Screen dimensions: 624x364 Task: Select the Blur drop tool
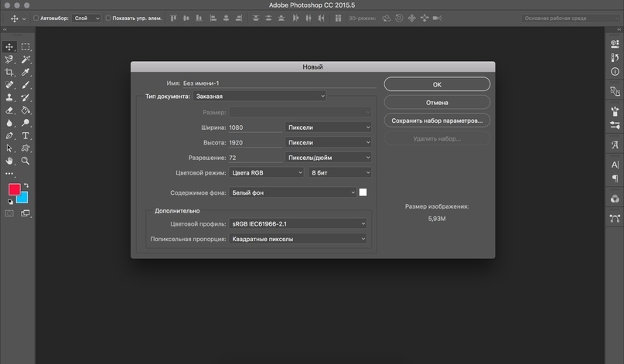(x=9, y=123)
